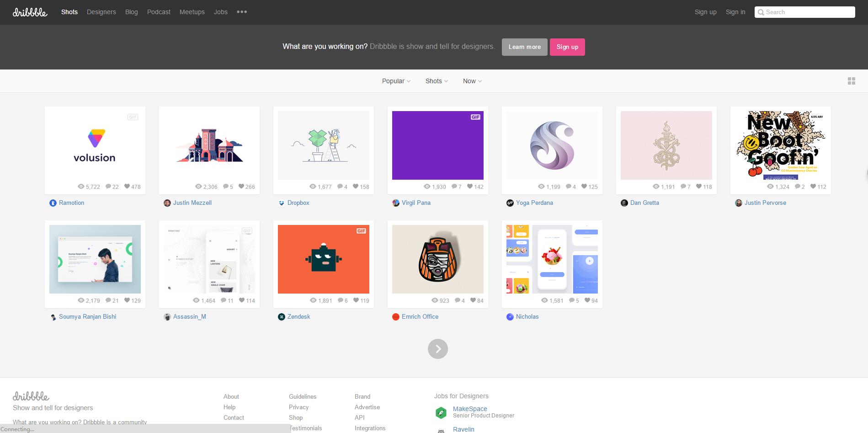Click the Learn more button
The width and height of the screenshot is (868, 433).
click(x=524, y=47)
